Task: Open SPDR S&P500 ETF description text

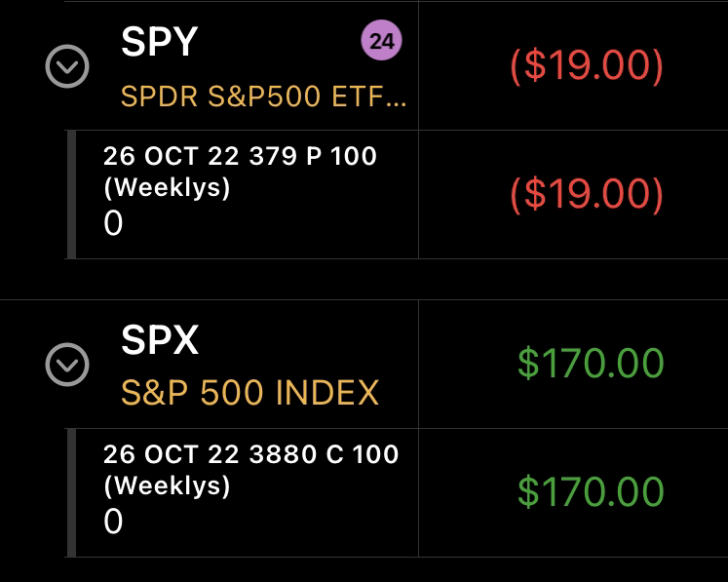Action: (x=263, y=97)
